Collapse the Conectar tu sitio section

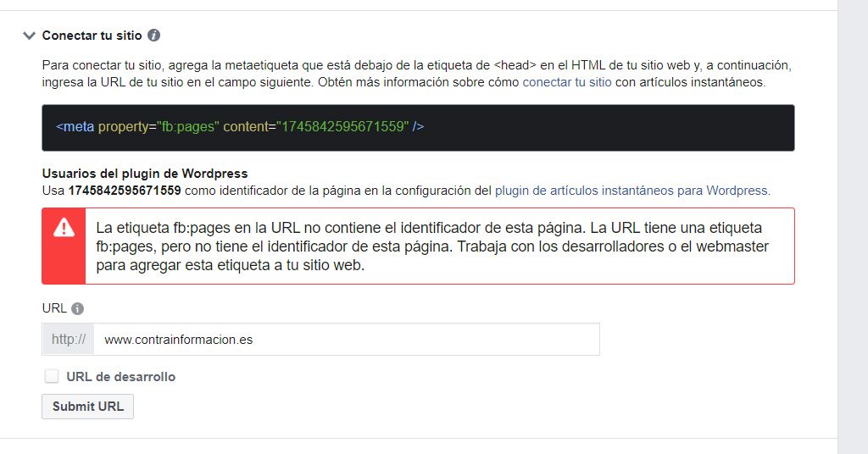point(29,36)
